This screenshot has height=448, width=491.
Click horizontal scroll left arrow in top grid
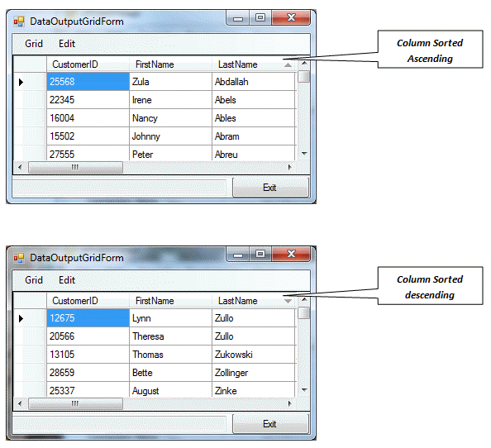tap(20, 167)
